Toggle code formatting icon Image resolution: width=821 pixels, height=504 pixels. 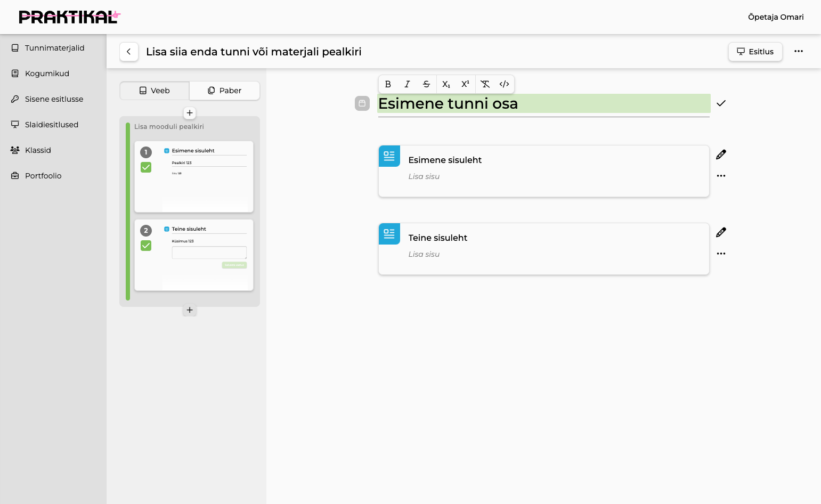pos(504,84)
